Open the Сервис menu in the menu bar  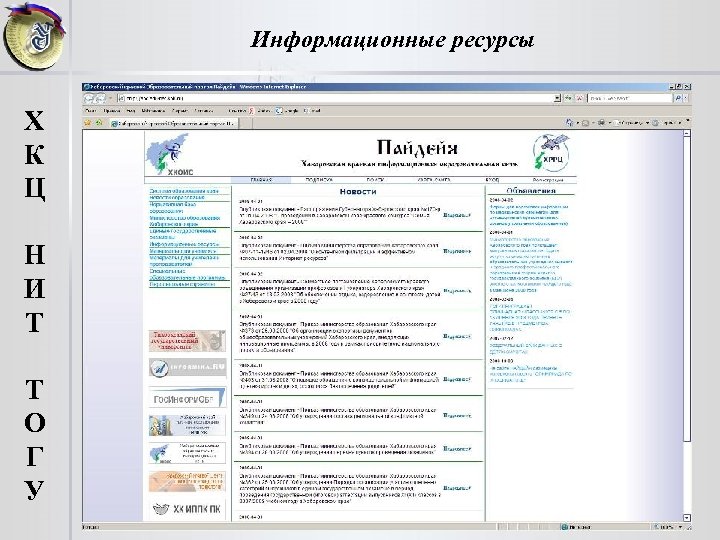[180, 111]
